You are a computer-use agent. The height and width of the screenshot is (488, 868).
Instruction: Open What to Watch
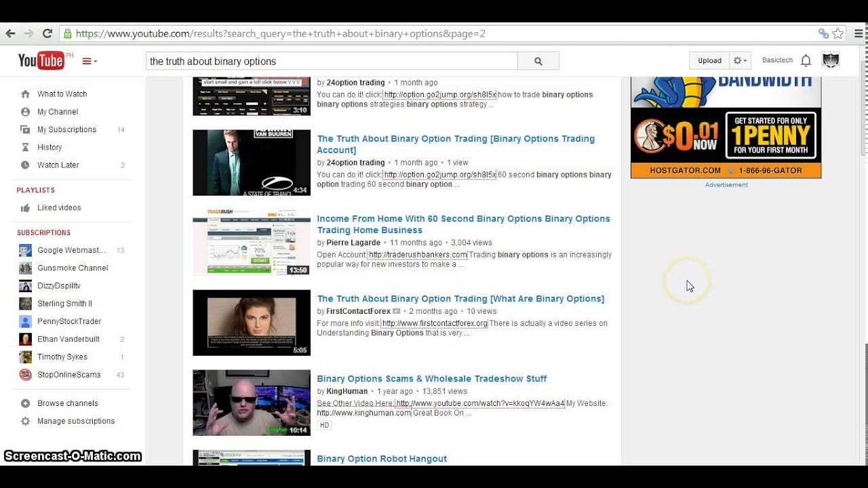pos(62,94)
